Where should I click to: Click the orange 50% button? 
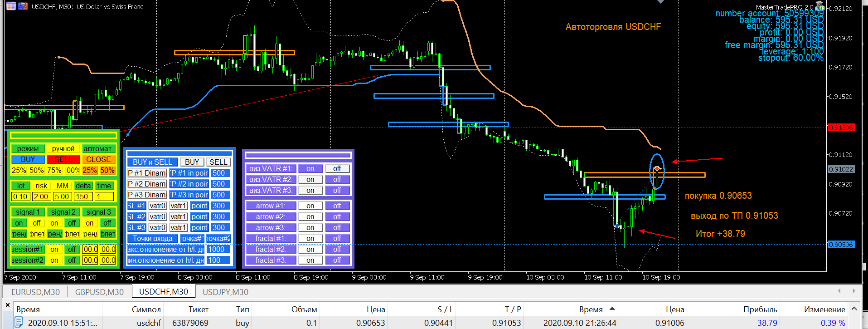(x=107, y=170)
